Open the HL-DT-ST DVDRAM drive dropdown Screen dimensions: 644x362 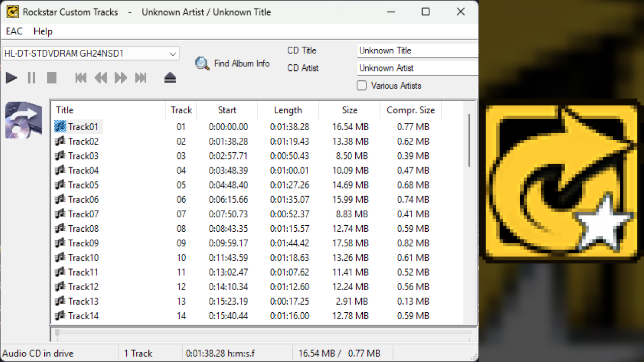[x=91, y=53]
